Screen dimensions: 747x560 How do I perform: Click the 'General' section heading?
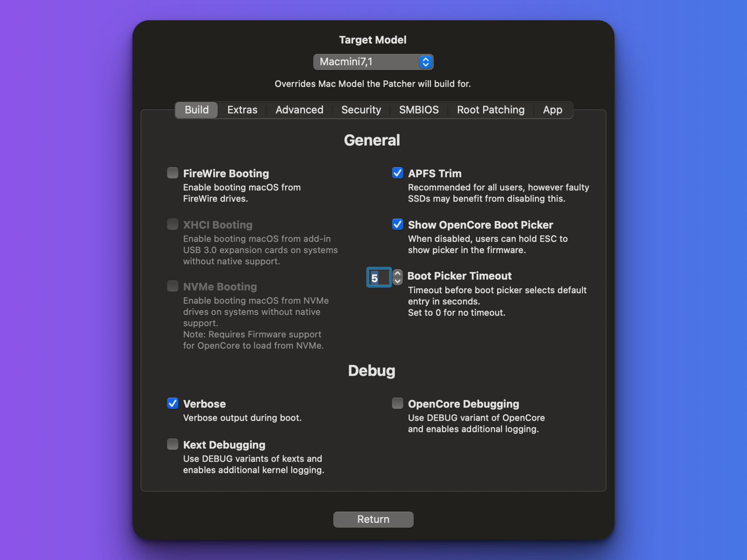coord(372,140)
